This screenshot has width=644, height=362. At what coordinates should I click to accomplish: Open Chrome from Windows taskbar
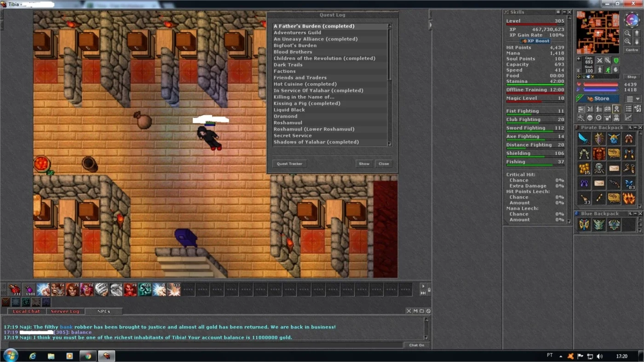pyautogui.click(x=88, y=356)
